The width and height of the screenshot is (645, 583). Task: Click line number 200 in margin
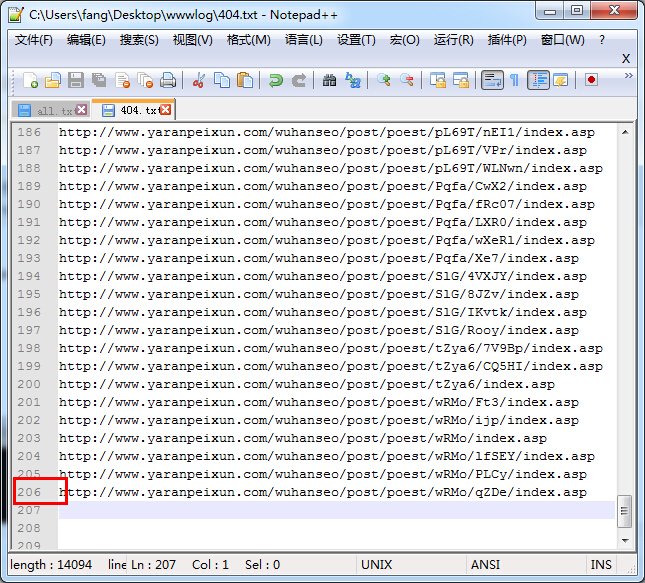click(29, 384)
